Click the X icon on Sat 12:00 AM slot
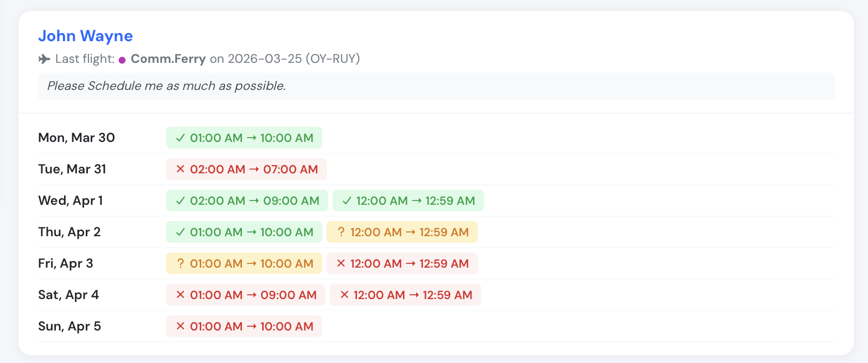 click(x=344, y=295)
